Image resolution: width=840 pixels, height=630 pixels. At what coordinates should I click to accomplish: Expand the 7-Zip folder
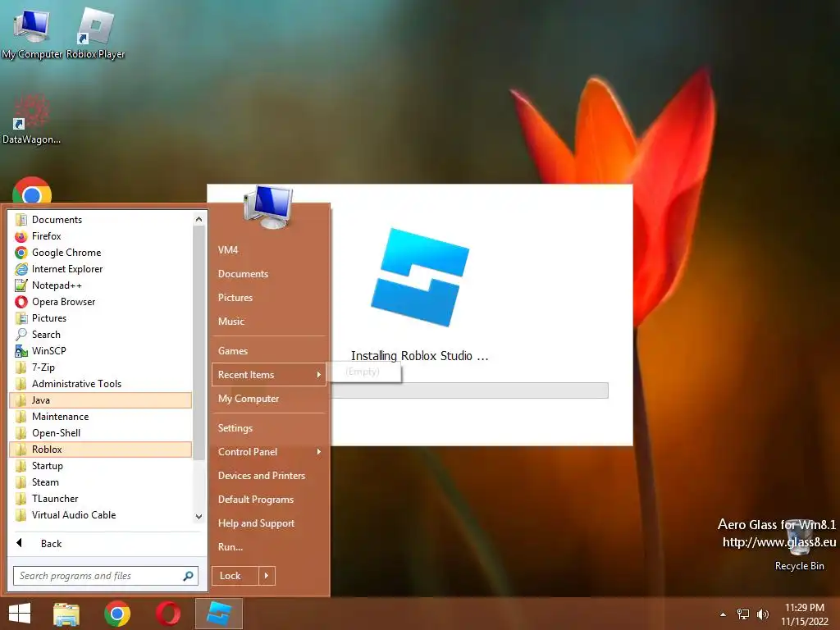pos(101,367)
